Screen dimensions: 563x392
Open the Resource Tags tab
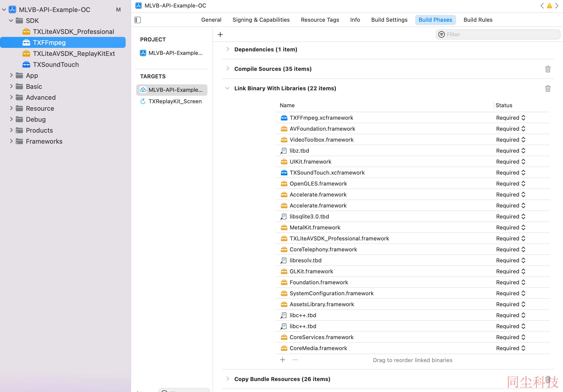pyautogui.click(x=320, y=20)
